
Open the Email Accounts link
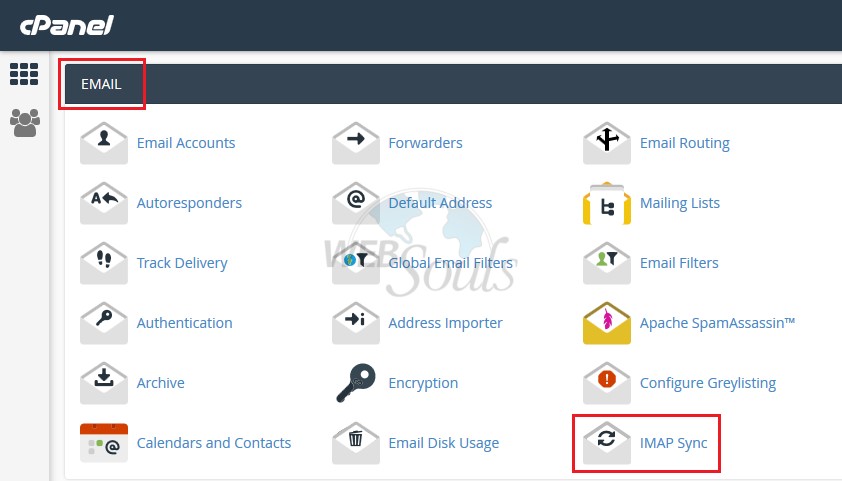pyautogui.click(x=186, y=143)
